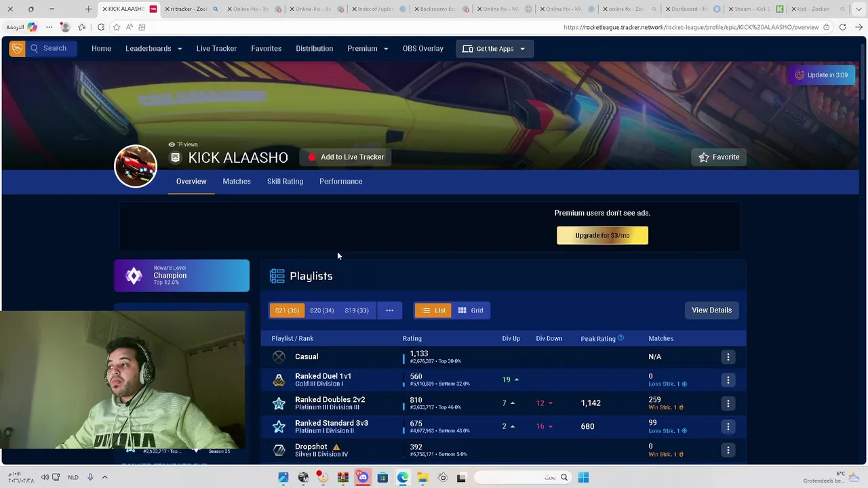Click the Champion reward level card
868x488 pixels.
point(182,275)
